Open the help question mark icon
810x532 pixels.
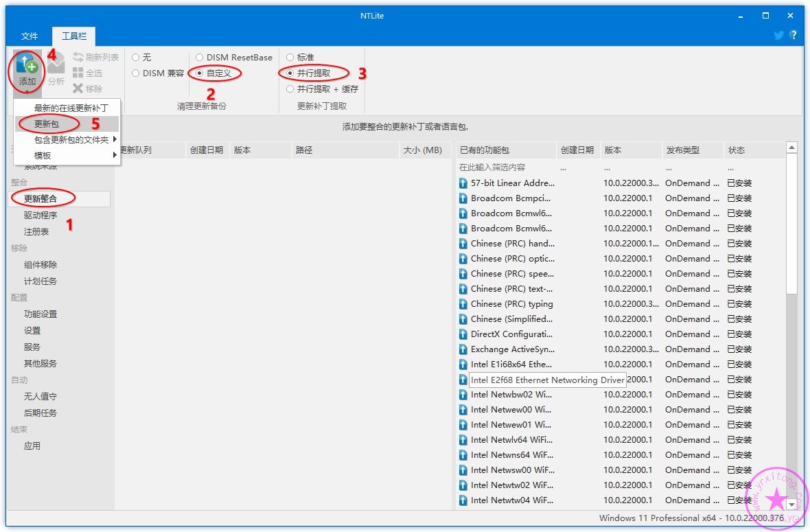click(794, 35)
